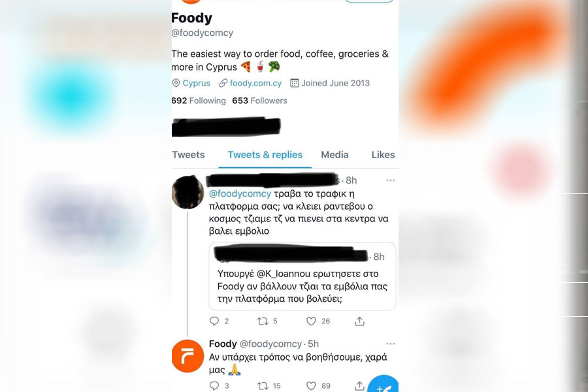Reply to Foody's tweet with 3 replies
The image size is (588, 392).
(214, 385)
